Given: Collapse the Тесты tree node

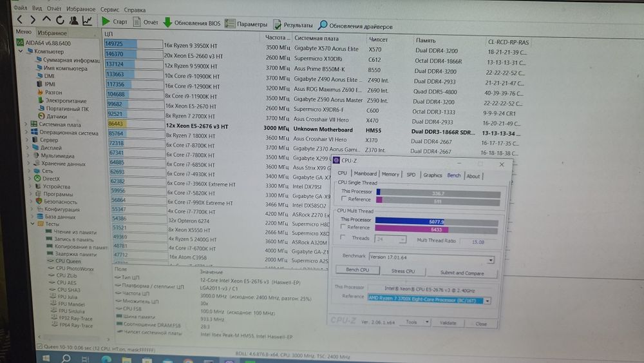Looking at the screenshot, I should click(32, 224).
